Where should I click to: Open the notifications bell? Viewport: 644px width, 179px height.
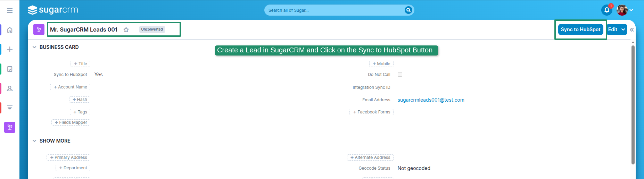[607, 10]
